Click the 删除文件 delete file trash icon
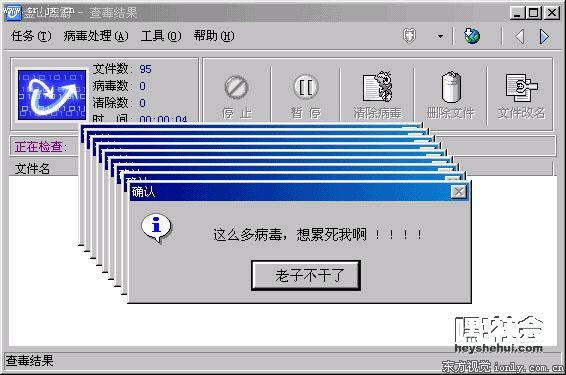 click(451, 87)
